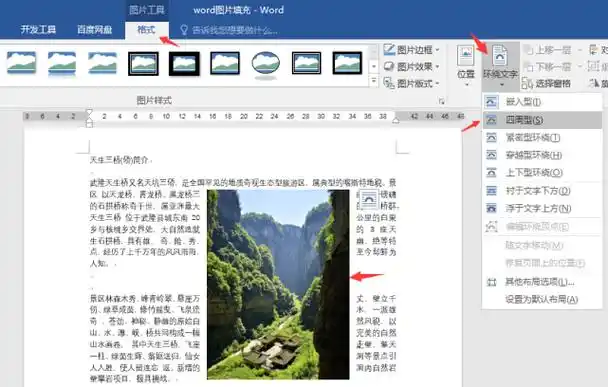
Task: Select 浮于文字上方(N) in front of text
Action: pyautogui.click(x=542, y=209)
